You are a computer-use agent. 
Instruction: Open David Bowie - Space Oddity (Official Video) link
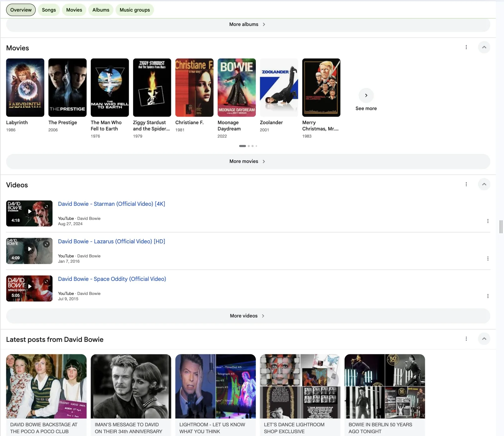[x=112, y=279]
